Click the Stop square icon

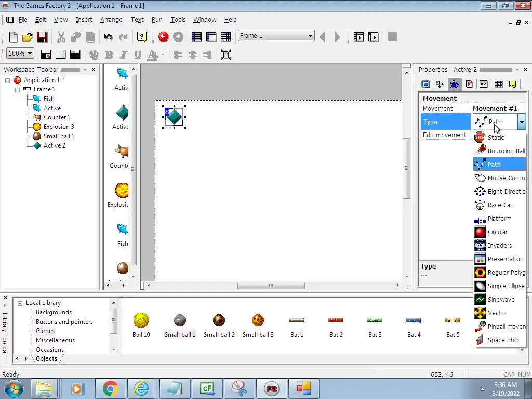point(392,37)
